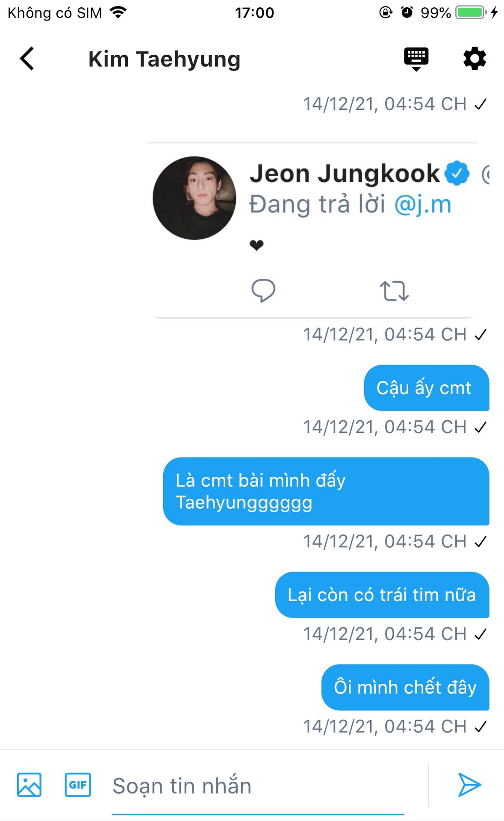Hide keyboard using the keyboard icon
This screenshot has height=821, width=504.
point(416,59)
